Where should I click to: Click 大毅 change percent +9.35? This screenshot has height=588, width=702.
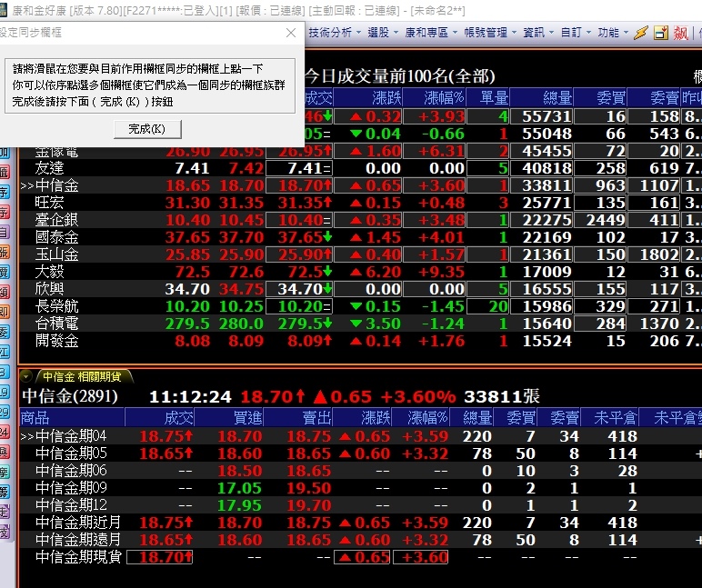(441, 272)
